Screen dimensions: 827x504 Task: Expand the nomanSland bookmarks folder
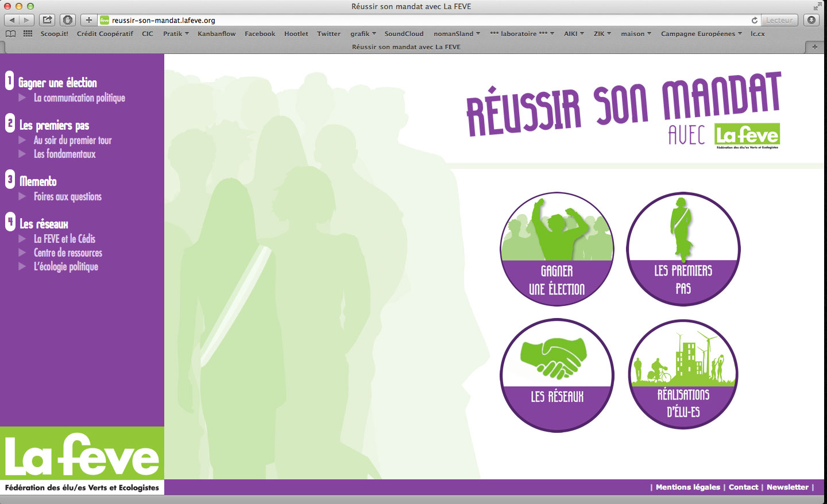click(457, 34)
